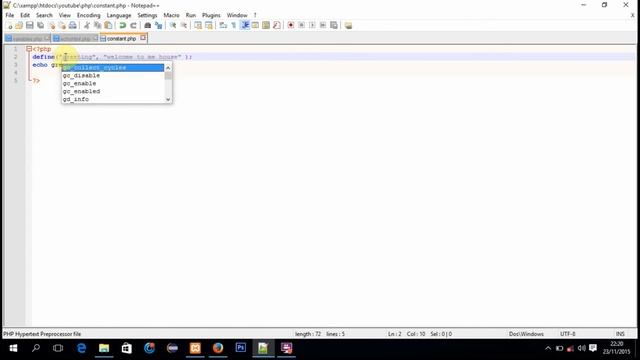
Task: Open Photoshop from the taskbar
Action: coord(241,348)
